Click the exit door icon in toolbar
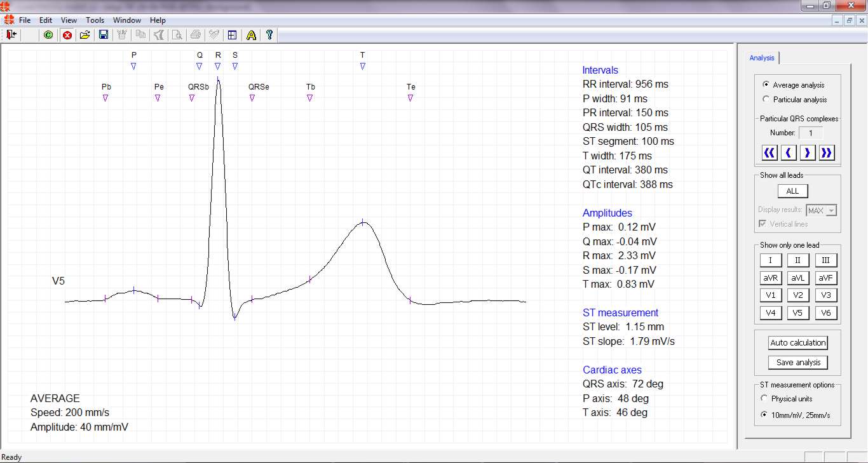Viewport: 868px width, 463px height. click(11, 35)
